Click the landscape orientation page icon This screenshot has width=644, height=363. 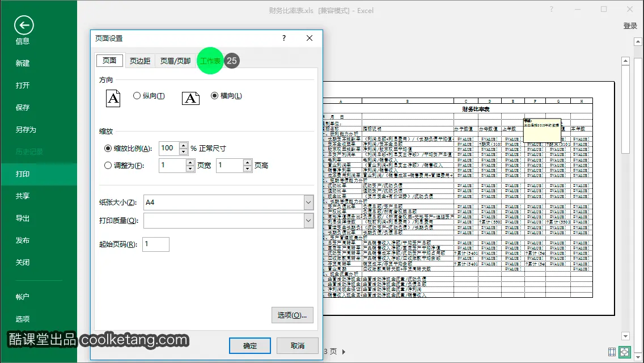pyautogui.click(x=190, y=98)
